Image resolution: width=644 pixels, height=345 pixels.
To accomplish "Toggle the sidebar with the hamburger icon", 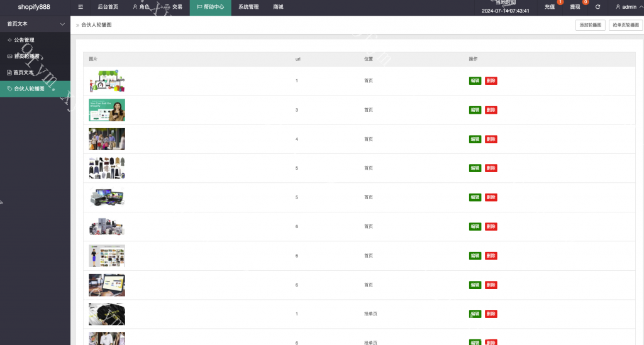I will click(x=80, y=7).
